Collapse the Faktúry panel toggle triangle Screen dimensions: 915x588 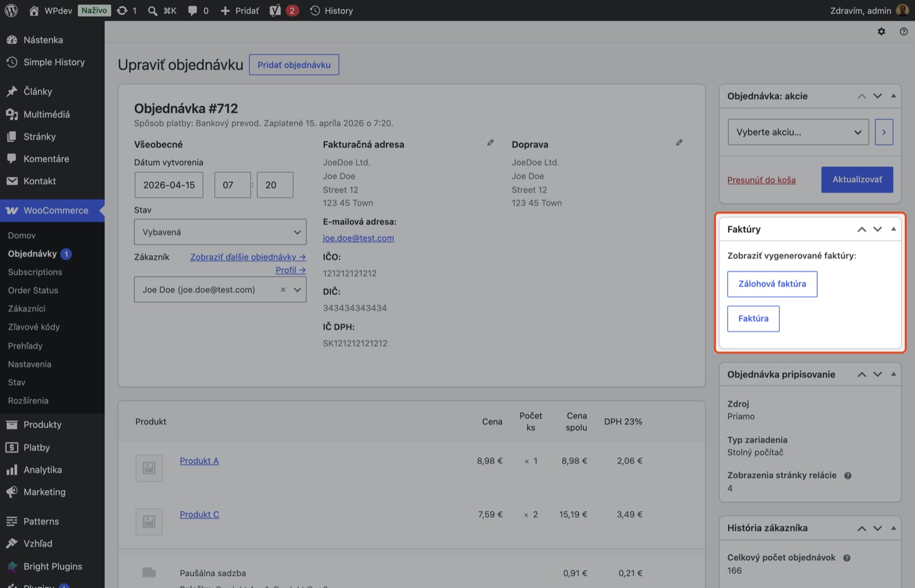(893, 229)
